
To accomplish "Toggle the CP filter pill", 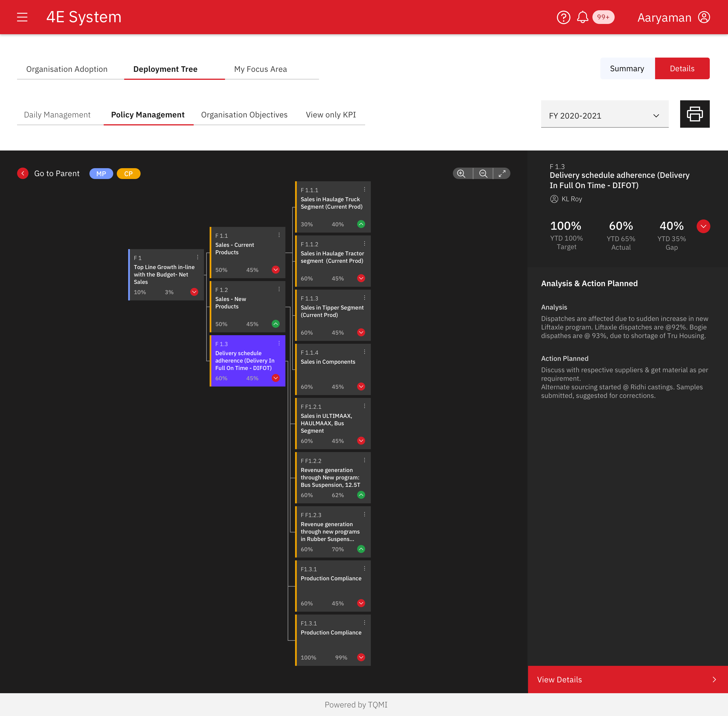I will pyautogui.click(x=128, y=174).
